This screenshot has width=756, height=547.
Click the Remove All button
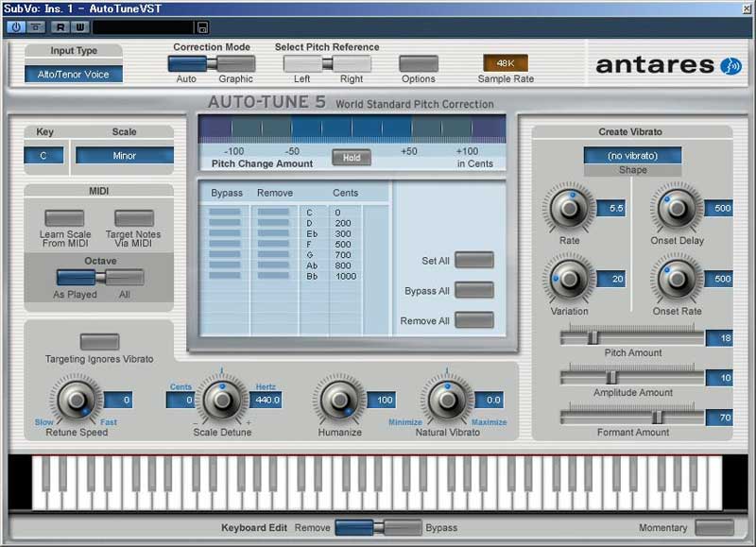474,320
